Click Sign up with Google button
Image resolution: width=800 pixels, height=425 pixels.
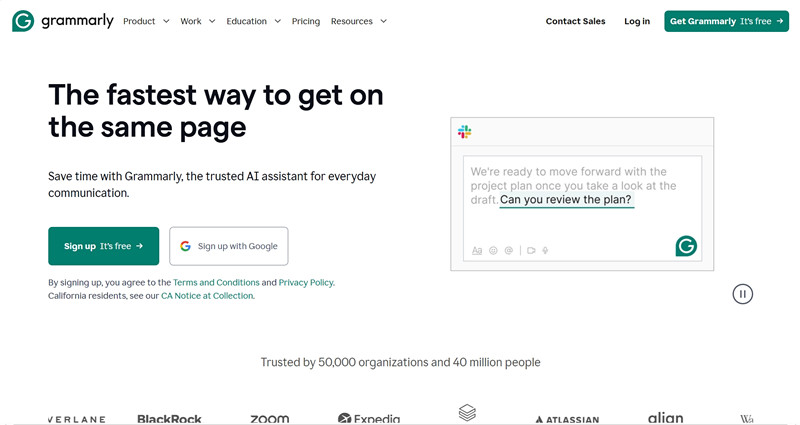(x=229, y=246)
